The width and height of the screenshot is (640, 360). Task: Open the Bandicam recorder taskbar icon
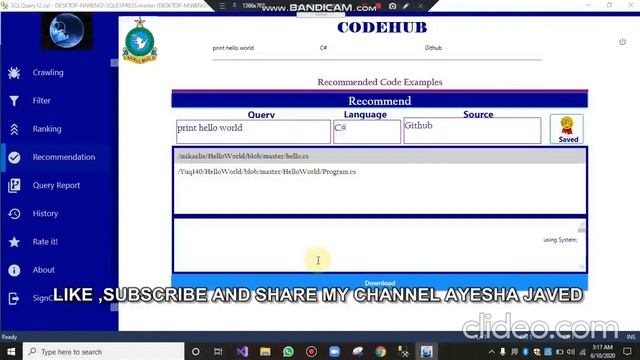point(311,351)
